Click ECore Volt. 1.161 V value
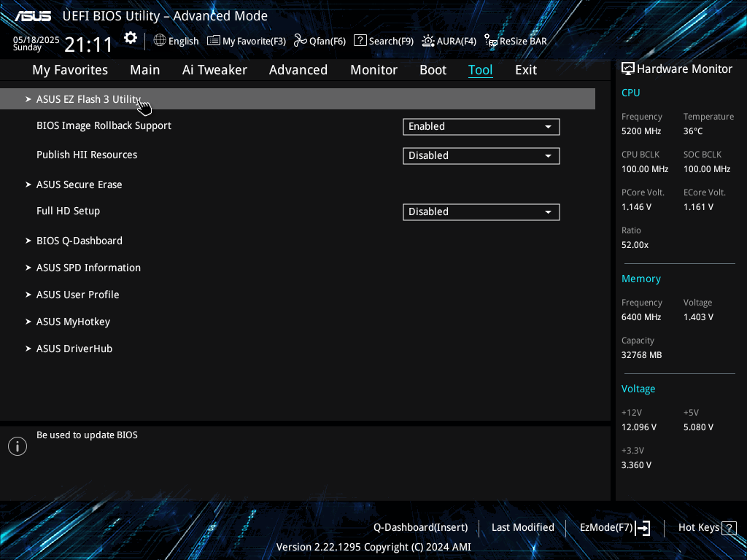 698,207
